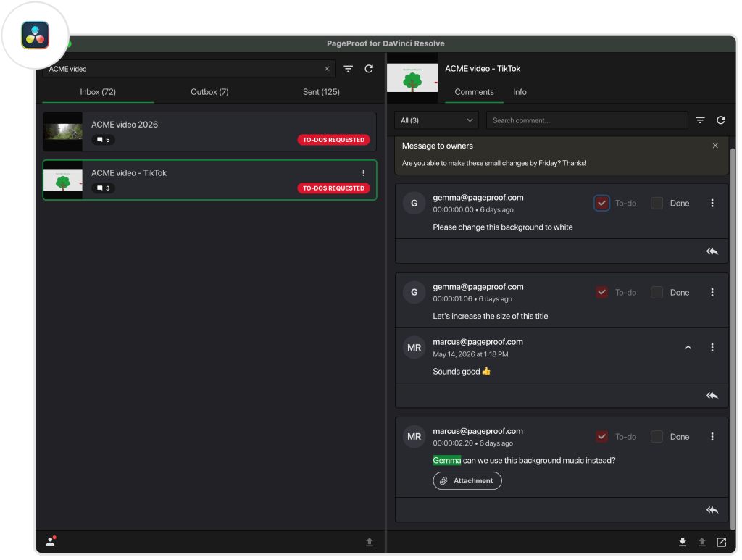
Task: Open ACME video - TikTok proof options menu
Action: tap(364, 173)
